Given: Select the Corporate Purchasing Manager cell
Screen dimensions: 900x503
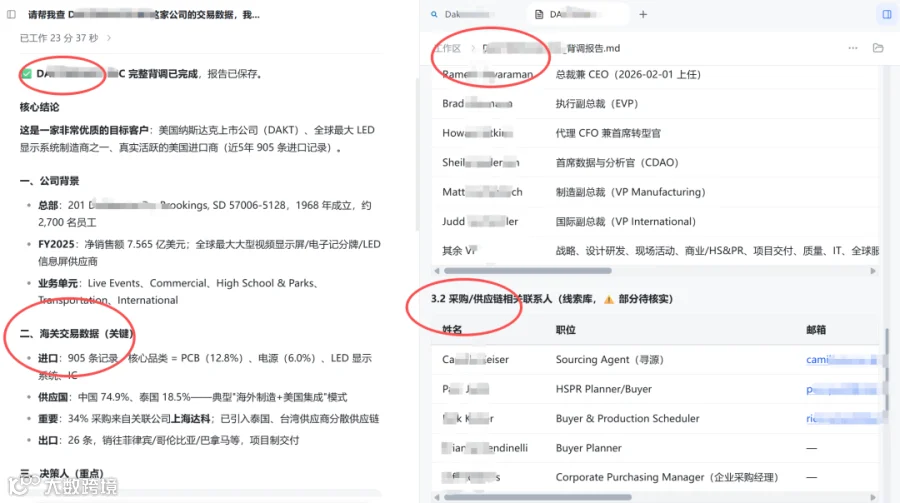Looking at the screenshot, I should 666,477.
